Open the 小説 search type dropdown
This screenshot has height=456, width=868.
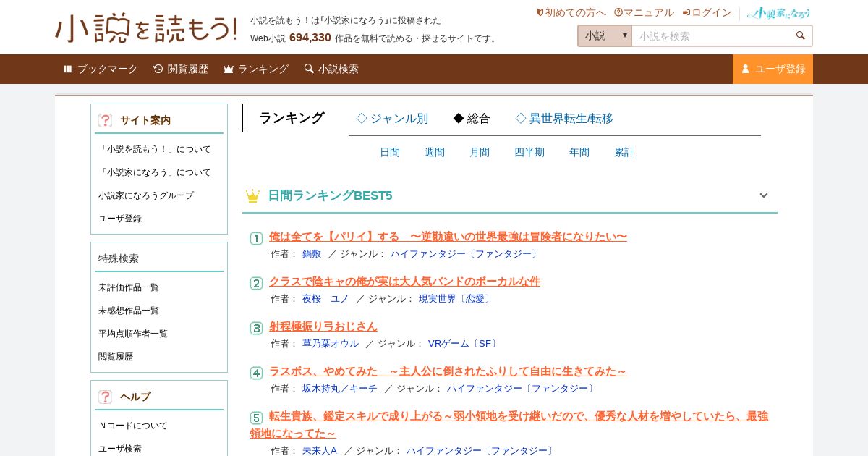[605, 35]
